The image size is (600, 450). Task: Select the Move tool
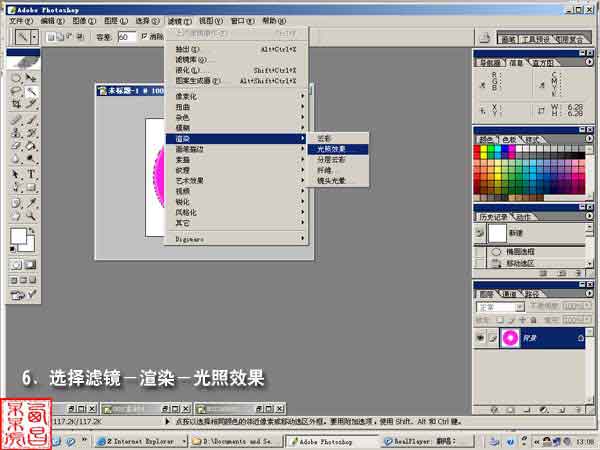click(x=31, y=78)
